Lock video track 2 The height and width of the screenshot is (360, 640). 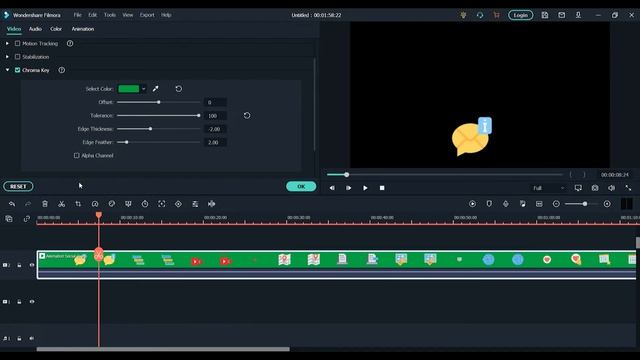pos(19,265)
